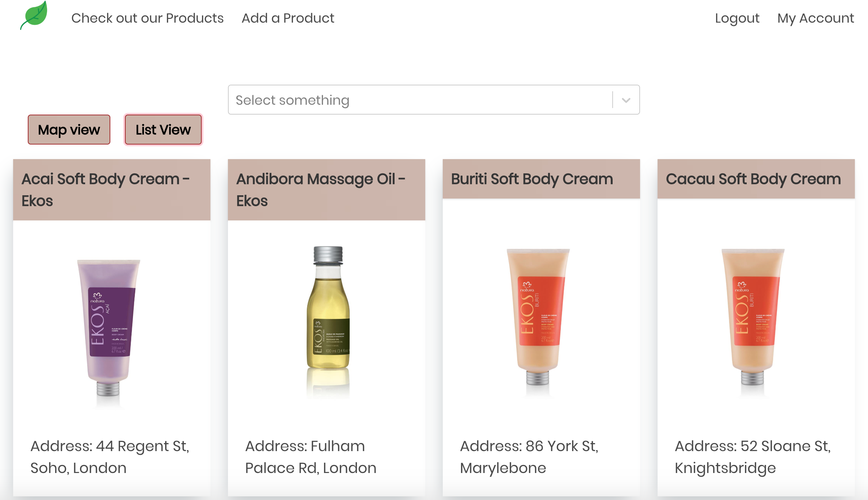Click the address '52 Sloane St, Knightsbridge'

click(x=753, y=457)
